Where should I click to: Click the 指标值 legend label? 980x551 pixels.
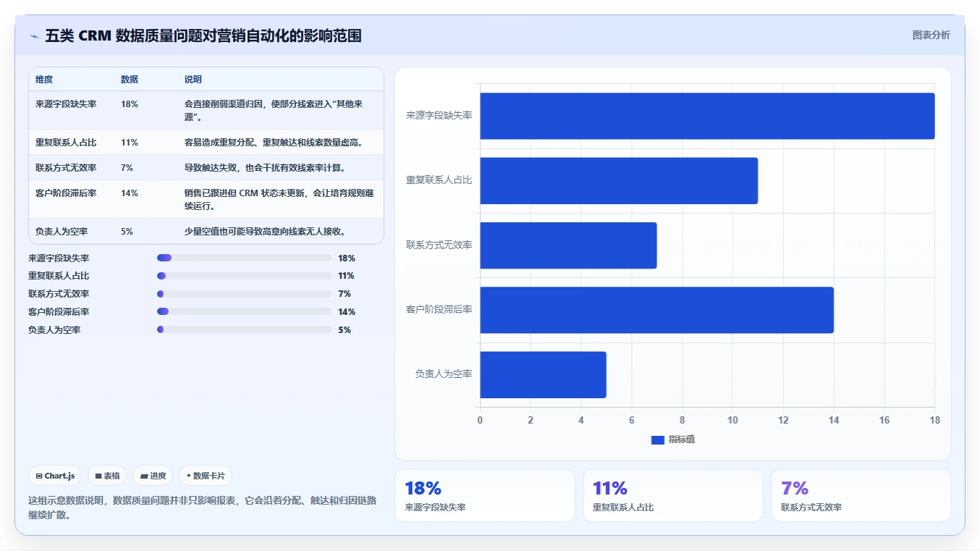click(x=682, y=439)
